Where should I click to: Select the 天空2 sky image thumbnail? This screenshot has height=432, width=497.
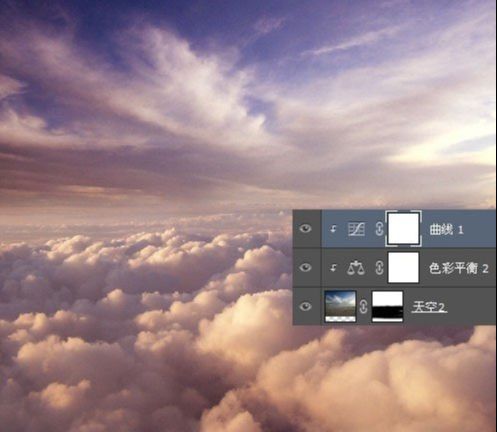[x=340, y=306]
